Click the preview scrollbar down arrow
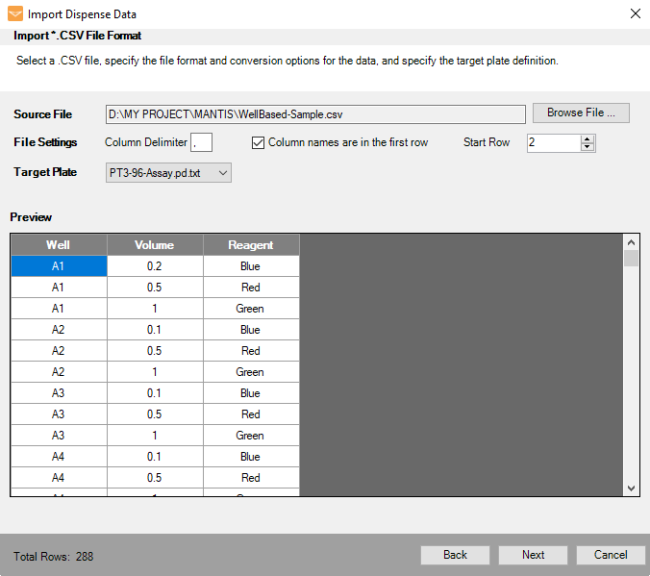 click(x=631, y=488)
